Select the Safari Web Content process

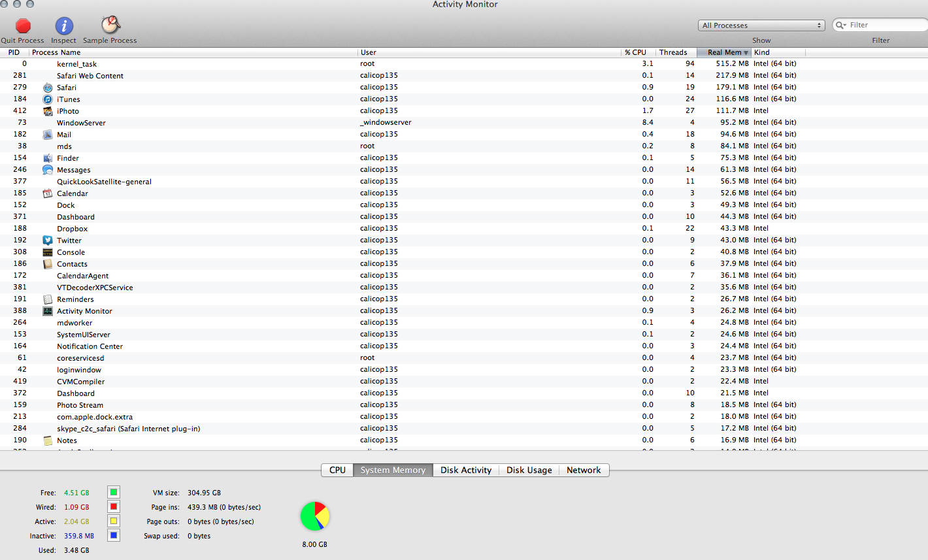464,75
